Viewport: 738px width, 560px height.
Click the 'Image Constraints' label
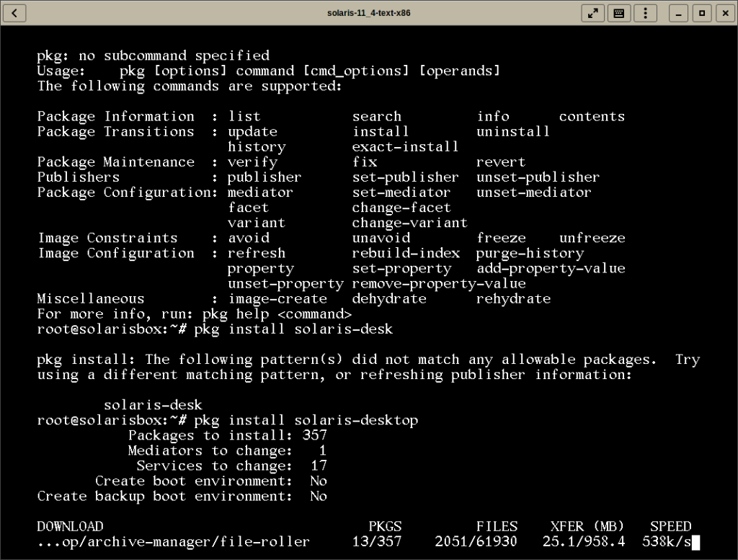[x=108, y=238]
